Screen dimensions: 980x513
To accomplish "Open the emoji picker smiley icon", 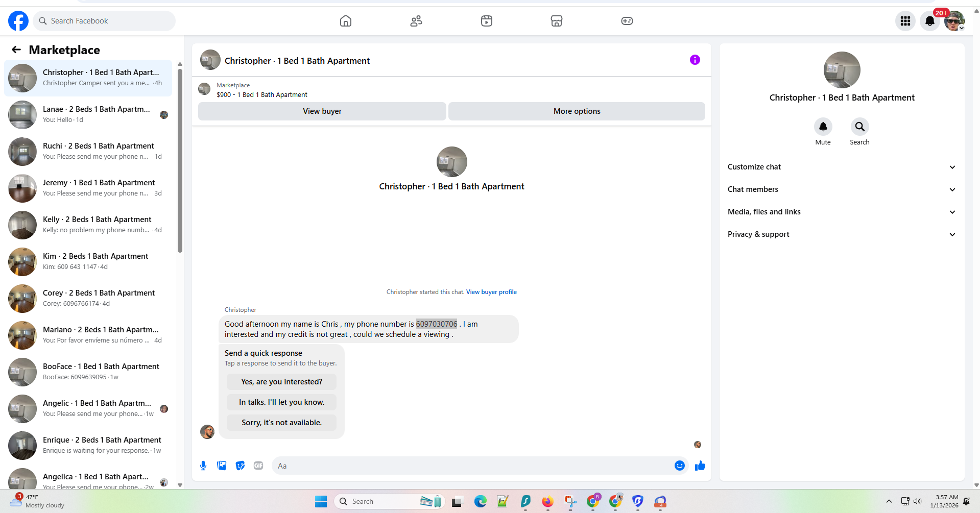I will pos(680,466).
